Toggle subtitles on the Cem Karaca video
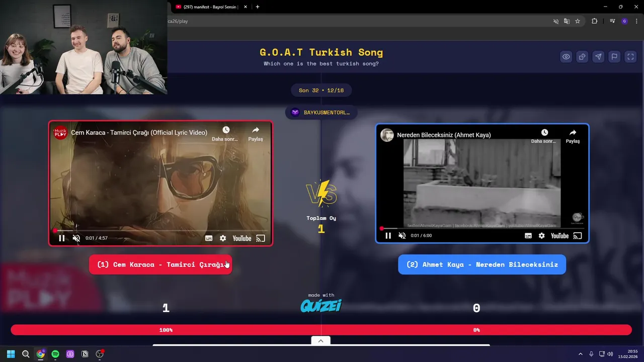Screen dimensions: 644x362 (209, 238)
